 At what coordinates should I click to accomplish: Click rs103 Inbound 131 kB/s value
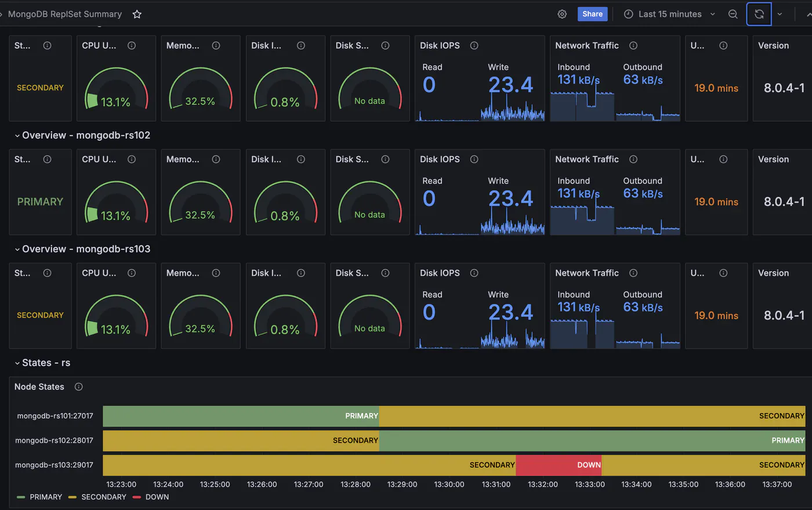(578, 307)
